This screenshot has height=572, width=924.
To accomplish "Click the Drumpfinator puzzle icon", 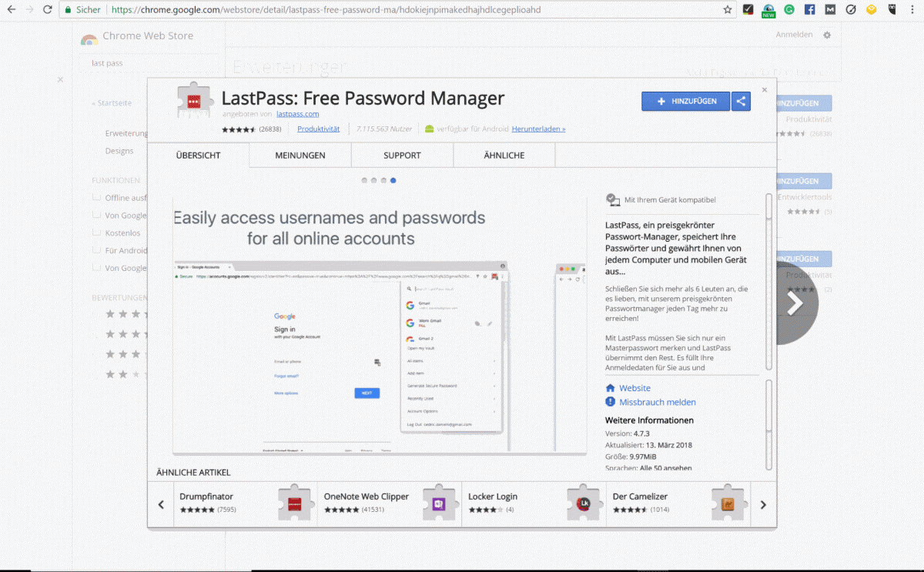I will 295,503.
